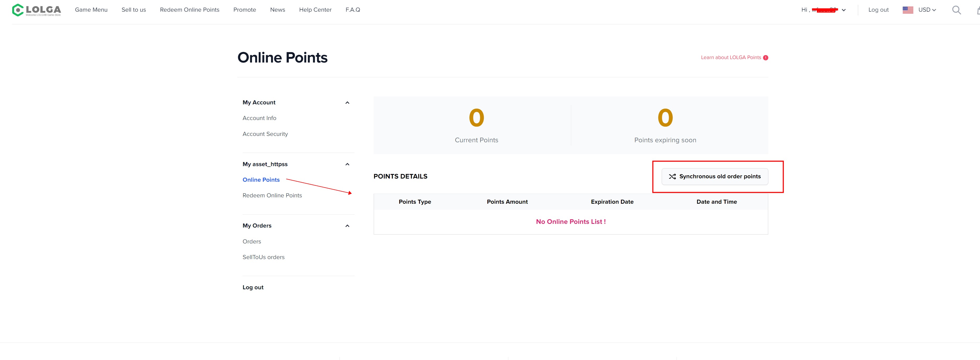The width and height of the screenshot is (980, 360).
Task: Collapse the My Account section
Action: pyautogui.click(x=347, y=103)
